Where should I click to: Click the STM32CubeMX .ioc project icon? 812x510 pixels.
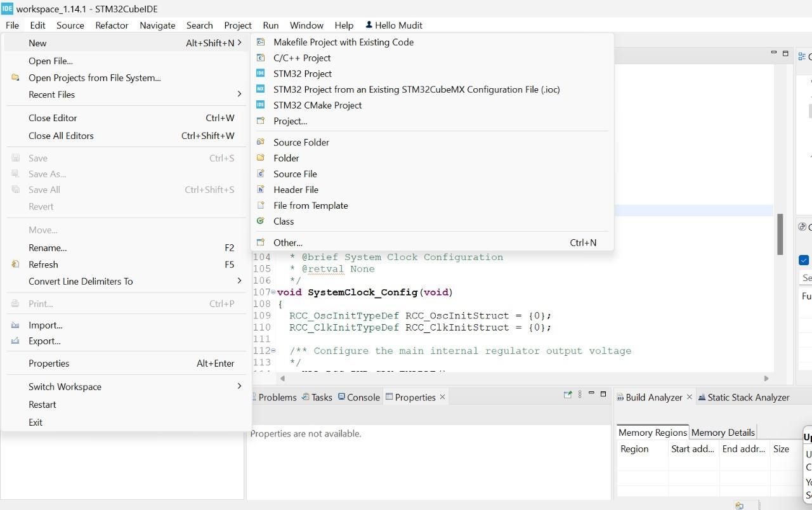coord(260,89)
